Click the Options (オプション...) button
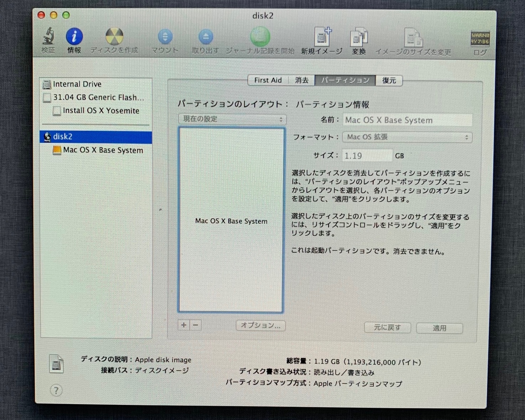 pyautogui.click(x=261, y=326)
